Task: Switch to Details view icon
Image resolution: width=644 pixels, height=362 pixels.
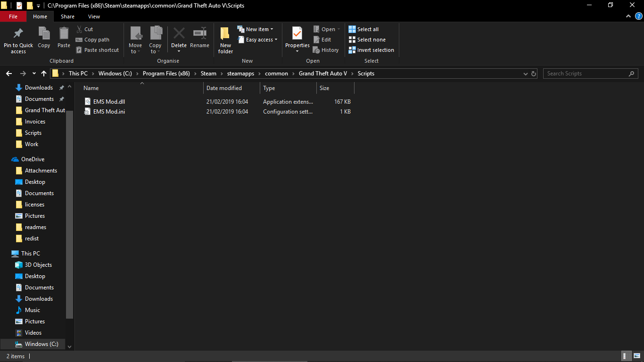Action: click(627, 356)
